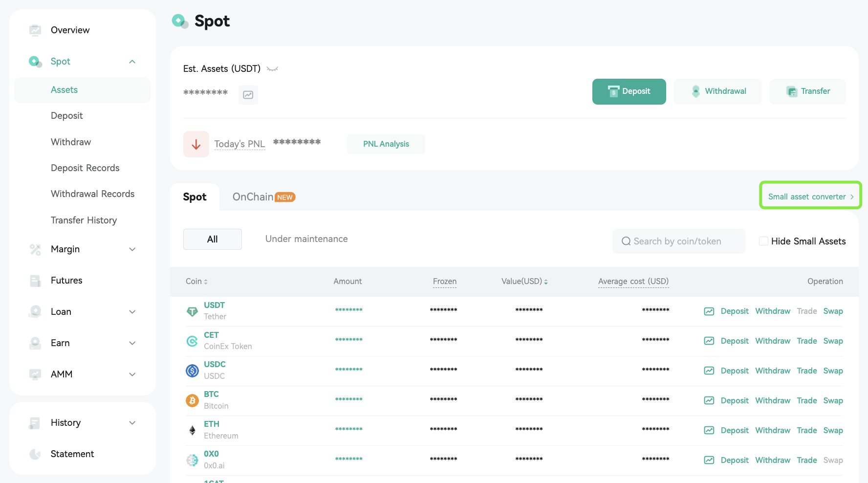The width and height of the screenshot is (868, 483).
Task: Click the Transfer button
Action: click(x=808, y=91)
